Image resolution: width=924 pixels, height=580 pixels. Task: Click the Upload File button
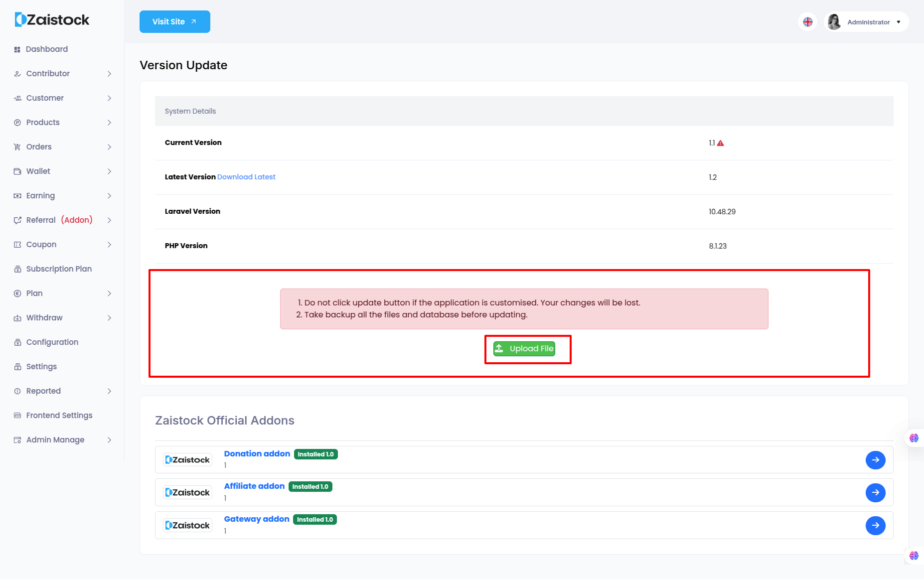524,349
